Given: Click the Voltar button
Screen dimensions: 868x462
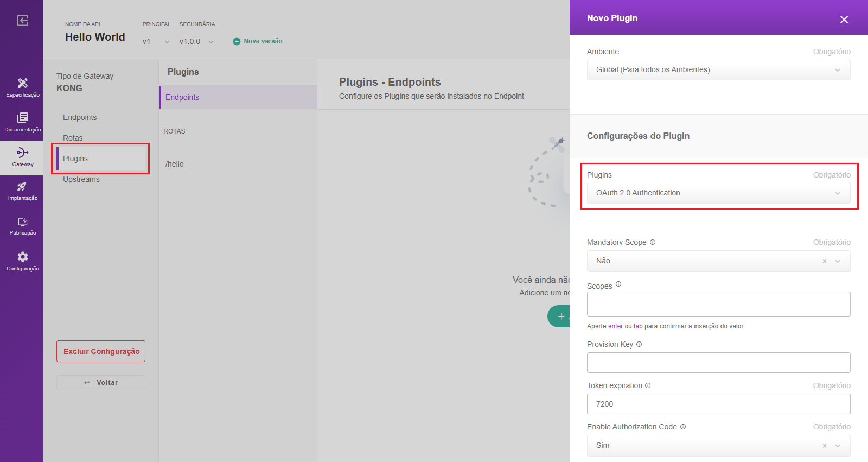Looking at the screenshot, I should [x=101, y=383].
